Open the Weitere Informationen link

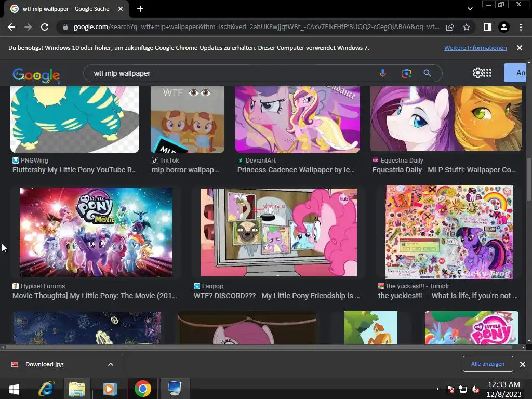[475, 48]
